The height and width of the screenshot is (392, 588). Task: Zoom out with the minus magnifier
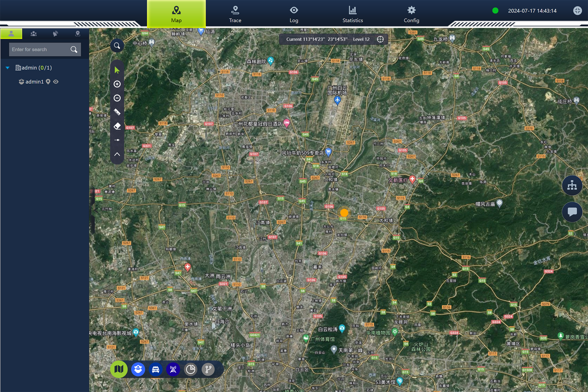(x=117, y=98)
